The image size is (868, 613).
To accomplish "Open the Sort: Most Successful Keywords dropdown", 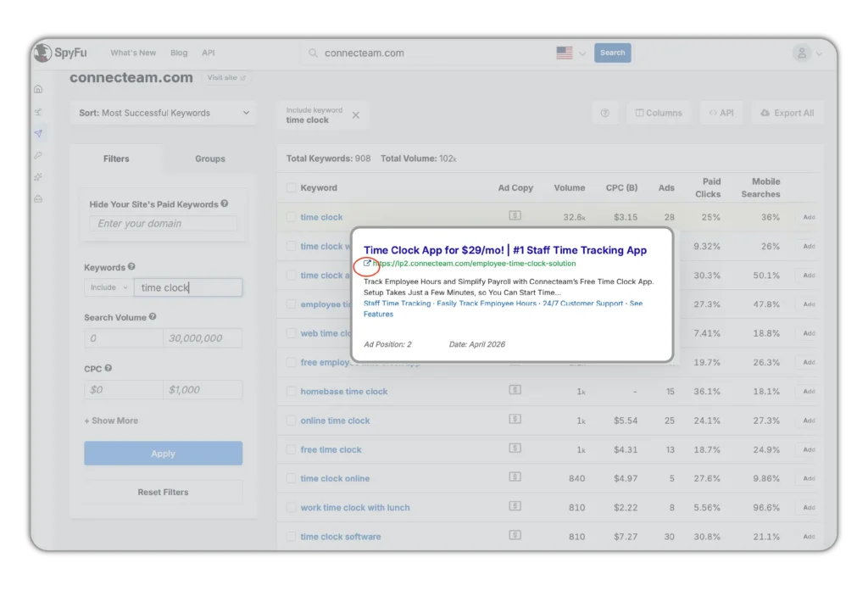I will [164, 113].
